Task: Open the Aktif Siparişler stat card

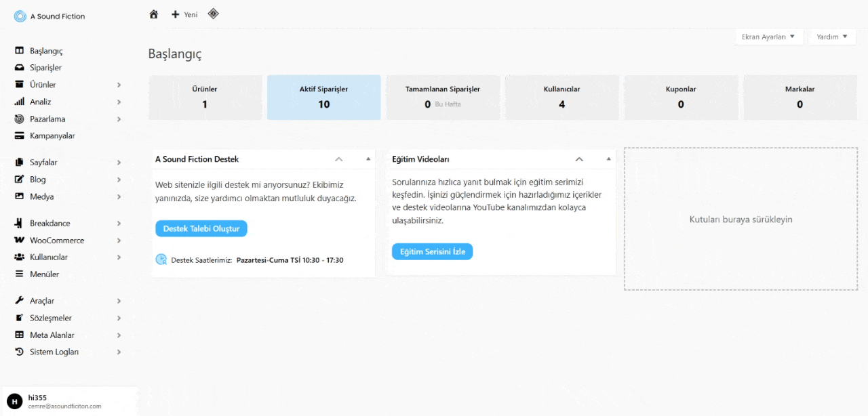Action: coord(323,98)
